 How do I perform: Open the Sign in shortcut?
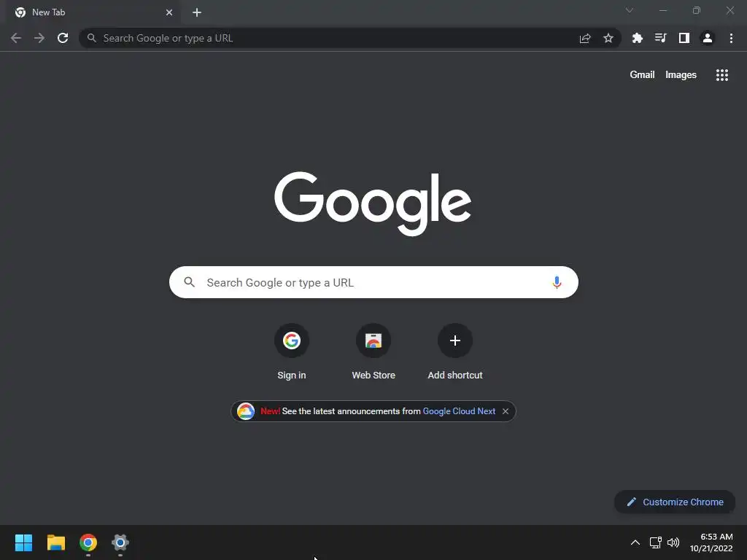tap(292, 352)
